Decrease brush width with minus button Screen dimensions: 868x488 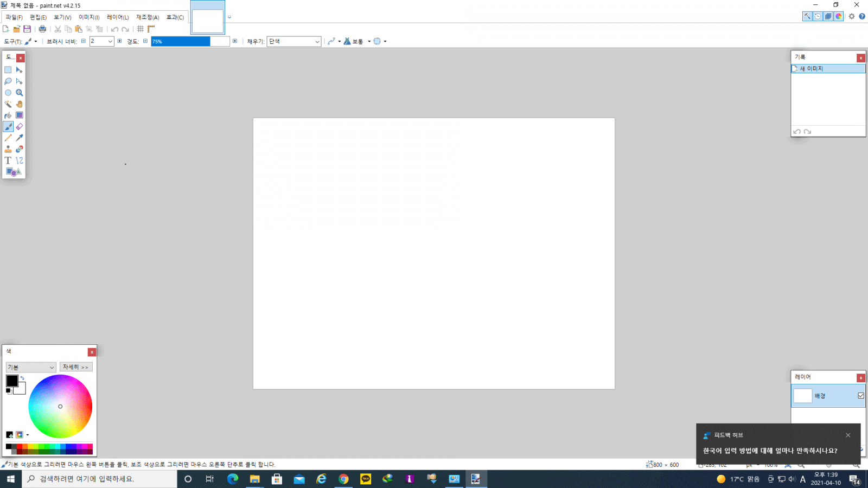pos(84,41)
